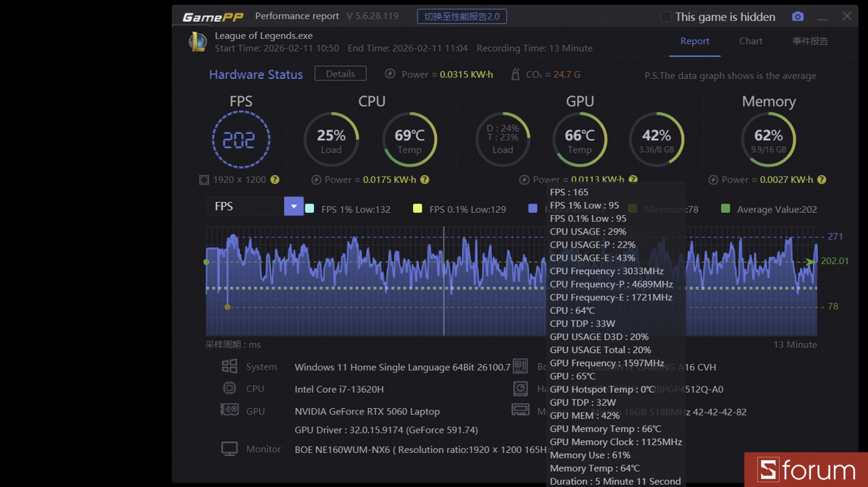Click the CO₂ emissions icon

pyautogui.click(x=515, y=74)
